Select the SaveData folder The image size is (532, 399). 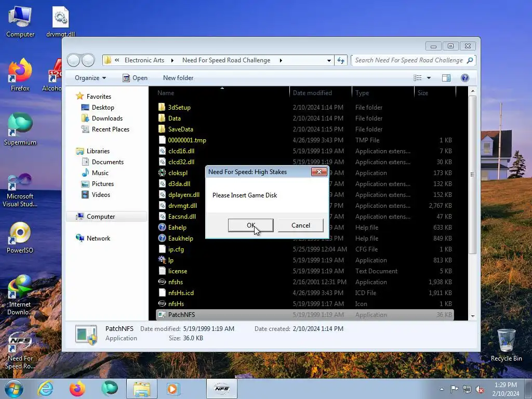click(180, 129)
